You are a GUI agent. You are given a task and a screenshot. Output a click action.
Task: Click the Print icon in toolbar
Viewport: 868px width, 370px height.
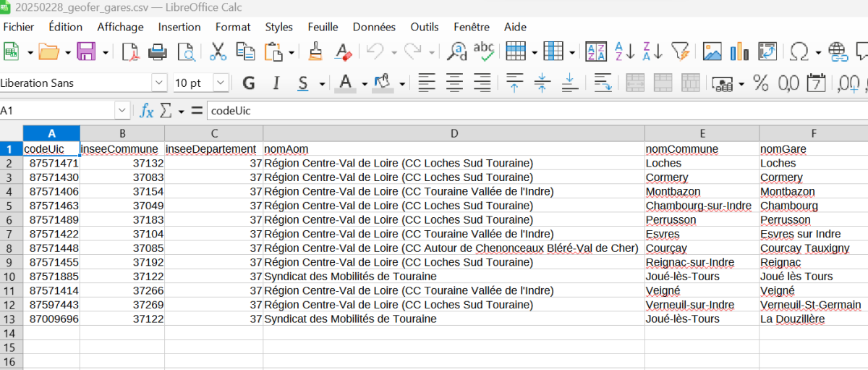point(158,52)
